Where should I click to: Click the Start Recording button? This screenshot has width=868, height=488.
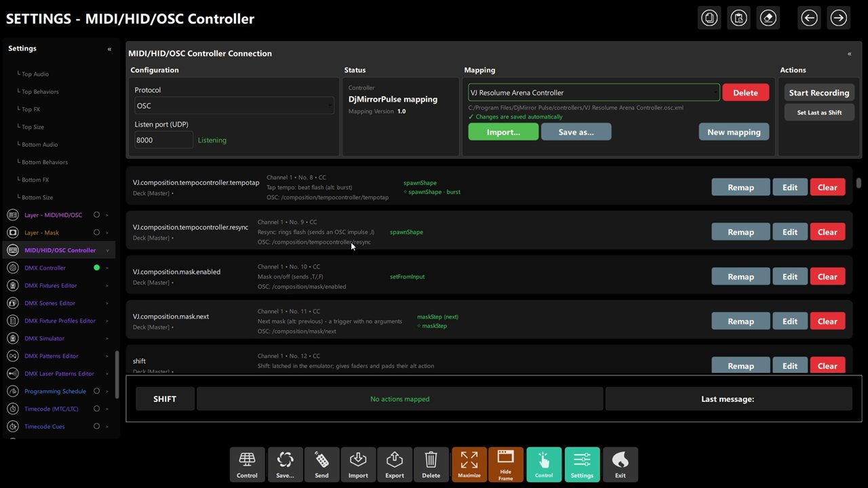[x=819, y=93]
